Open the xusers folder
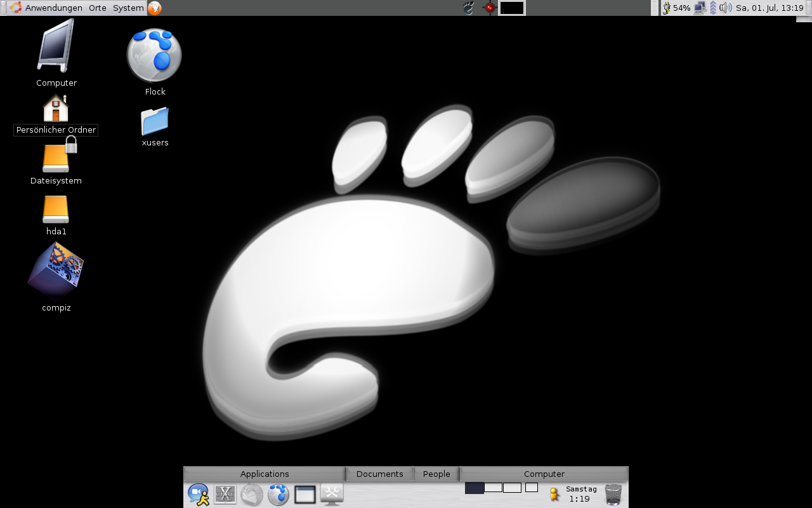Viewport: 812px width, 508px height. [155, 121]
